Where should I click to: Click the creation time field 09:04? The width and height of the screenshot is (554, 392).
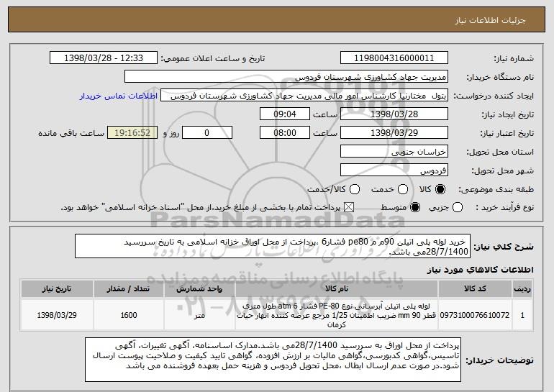coord(285,114)
